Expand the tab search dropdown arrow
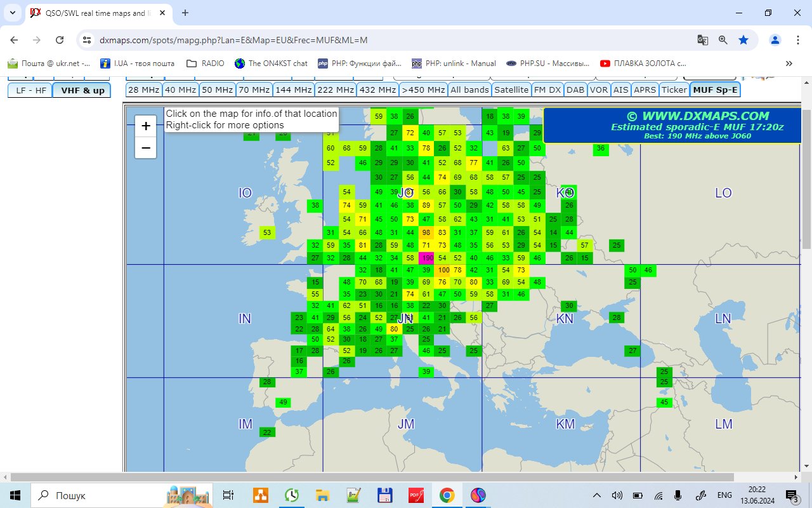Image resolution: width=812 pixels, height=508 pixels. coord(12,13)
